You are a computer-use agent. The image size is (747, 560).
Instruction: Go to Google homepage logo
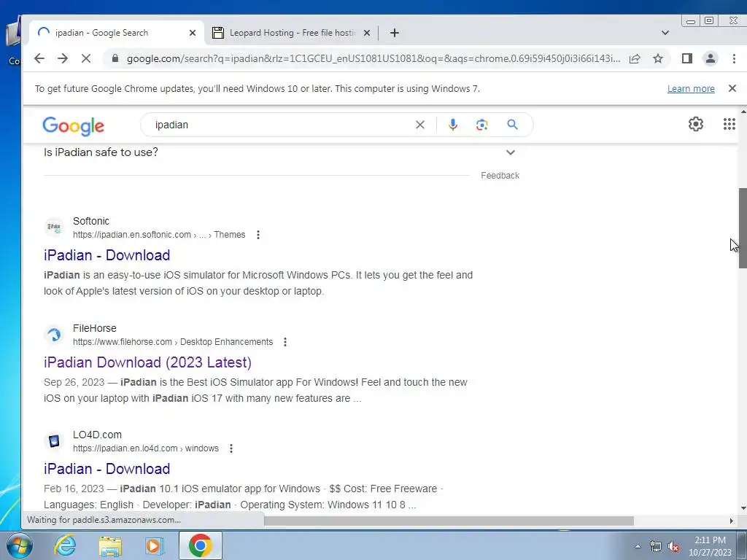point(74,125)
